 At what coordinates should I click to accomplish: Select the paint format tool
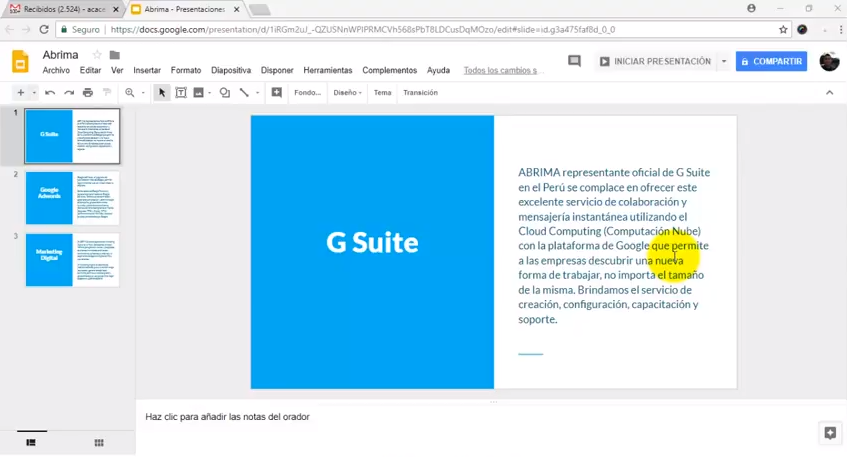107,93
